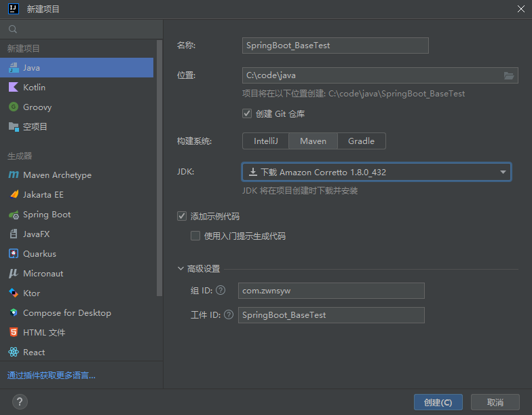The width and height of the screenshot is (532, 415).
Task: Enable 使用入门提示生成代码 checkbox
Action: click(x=195, y=236)
